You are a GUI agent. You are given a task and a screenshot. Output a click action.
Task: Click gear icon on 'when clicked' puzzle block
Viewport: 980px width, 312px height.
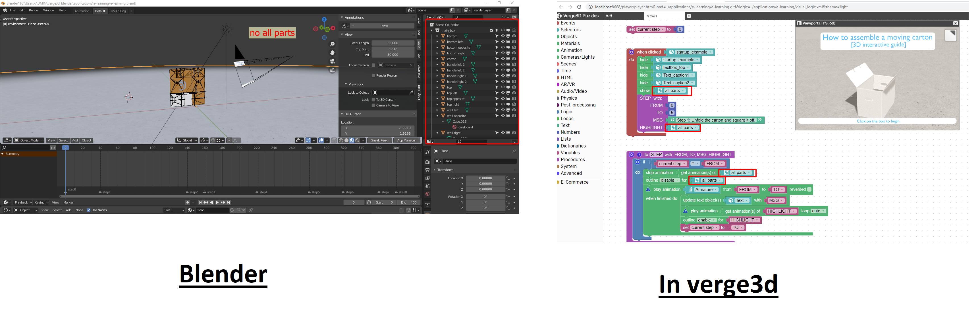[x=632, y=52]
